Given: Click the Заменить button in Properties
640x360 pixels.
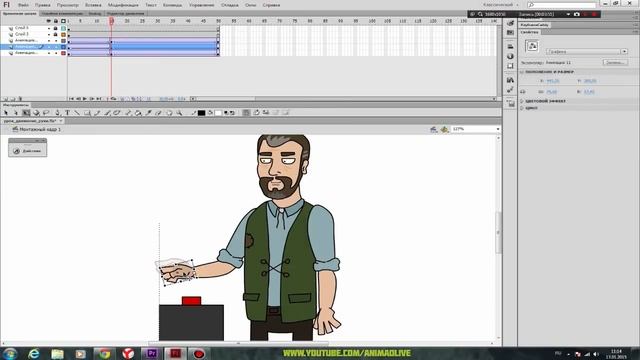Looking at the screenshot, I should [615, 62].
